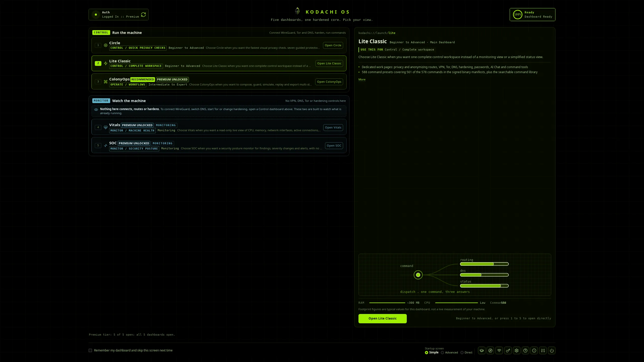Click the status progress bar
The width and height of the screenshot is (644, 362).
tap(484, 286)
